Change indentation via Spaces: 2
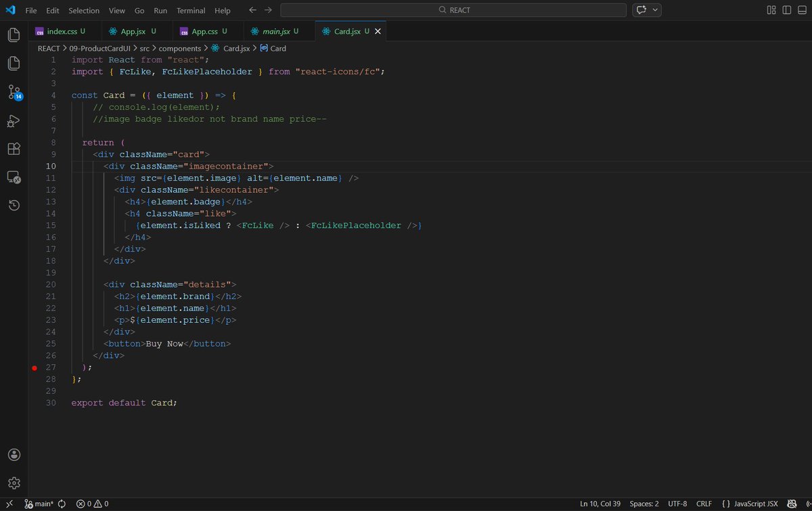The height and width of the screenshot is (511, 812). pyautogui.click(x=644, y=504)
